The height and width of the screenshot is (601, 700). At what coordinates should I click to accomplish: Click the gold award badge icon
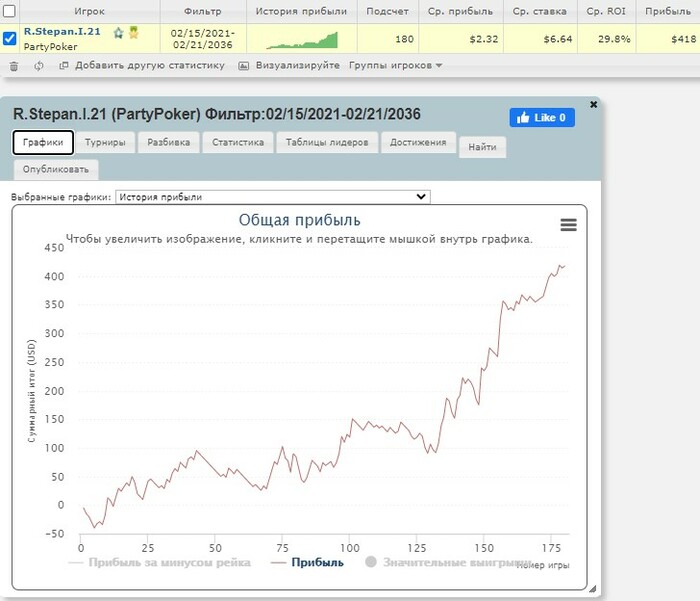(x=133, y=32)
